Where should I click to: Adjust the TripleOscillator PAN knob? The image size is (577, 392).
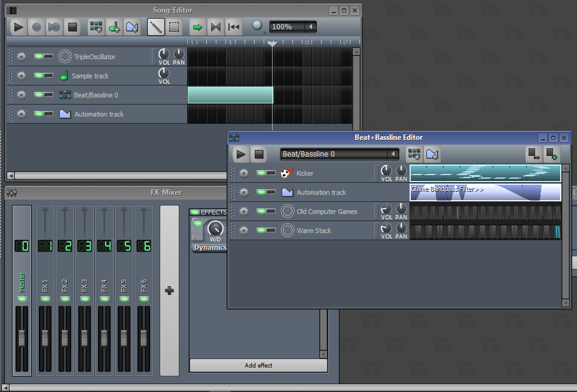(179, 54)
